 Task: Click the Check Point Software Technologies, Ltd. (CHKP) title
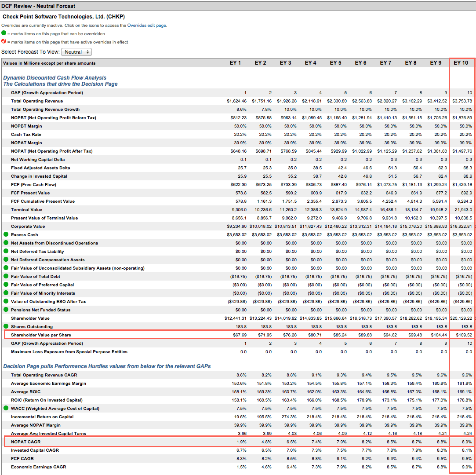64,17
